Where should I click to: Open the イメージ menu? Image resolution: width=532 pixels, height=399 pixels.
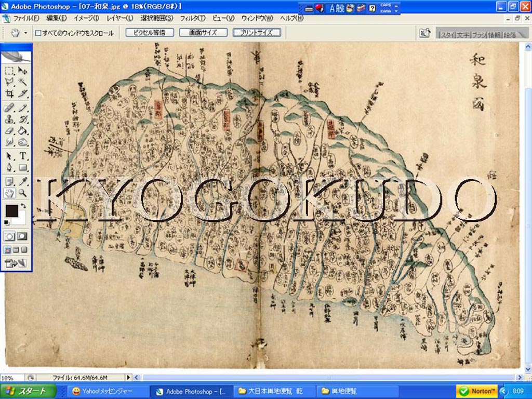click(x=86, y=18)
